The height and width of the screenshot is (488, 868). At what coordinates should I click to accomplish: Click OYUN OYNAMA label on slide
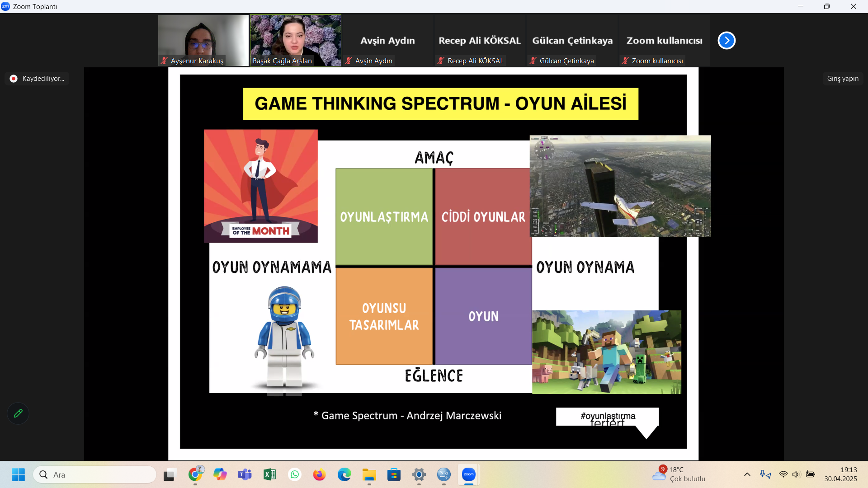pos(585,267)
